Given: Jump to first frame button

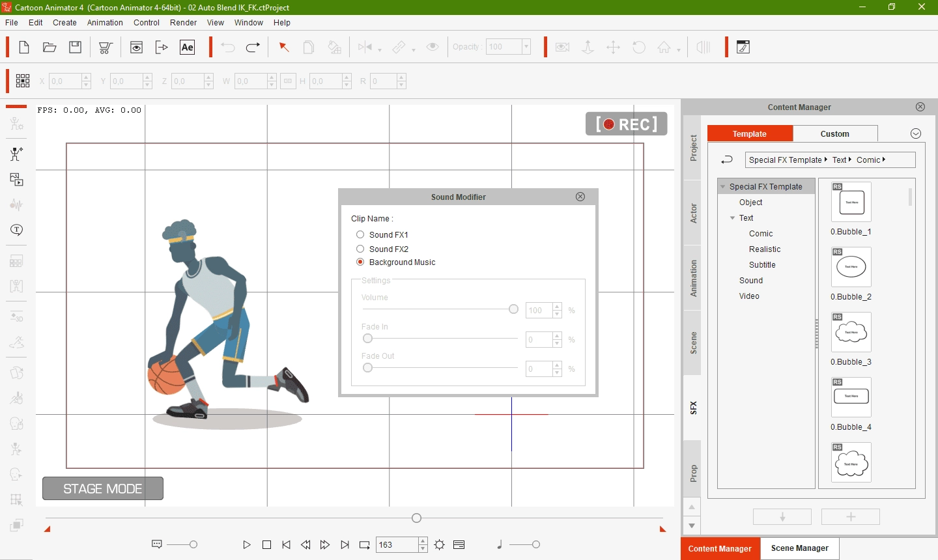Looking at the screenshot, I should click(x=286, y=544).
